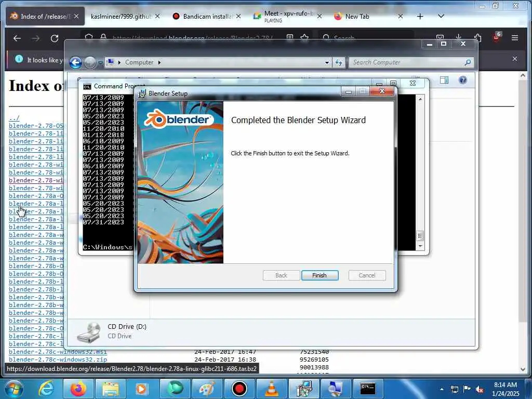Viewport: 532px width, 399px height.
Task: Open a new Firefox tab with plus
Action: (420, 16)
